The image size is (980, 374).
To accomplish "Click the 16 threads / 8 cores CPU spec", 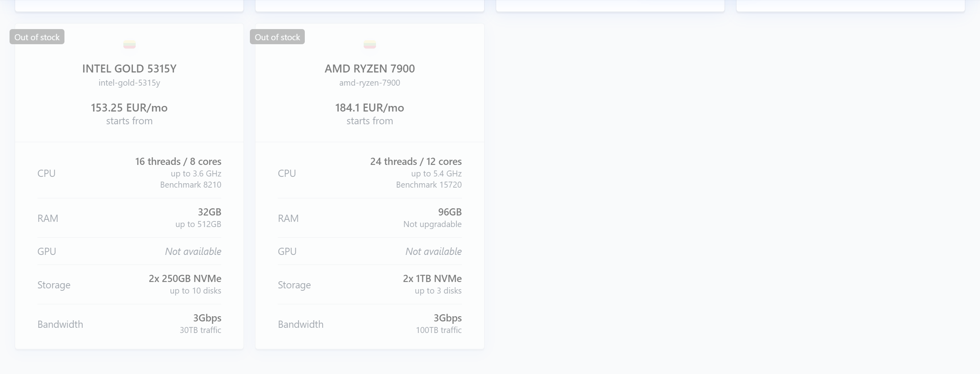I will 178,161.
